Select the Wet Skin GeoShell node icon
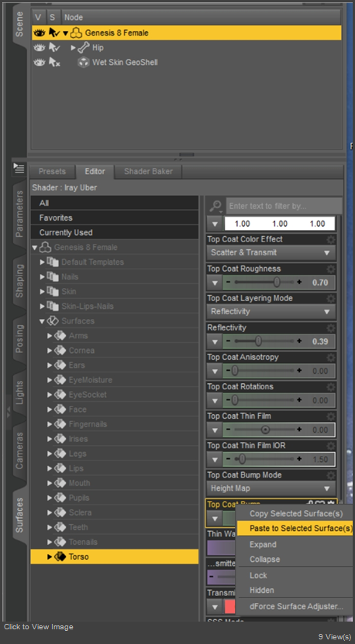This screenshot has width=355, height=644. click(x=84, y=63)
